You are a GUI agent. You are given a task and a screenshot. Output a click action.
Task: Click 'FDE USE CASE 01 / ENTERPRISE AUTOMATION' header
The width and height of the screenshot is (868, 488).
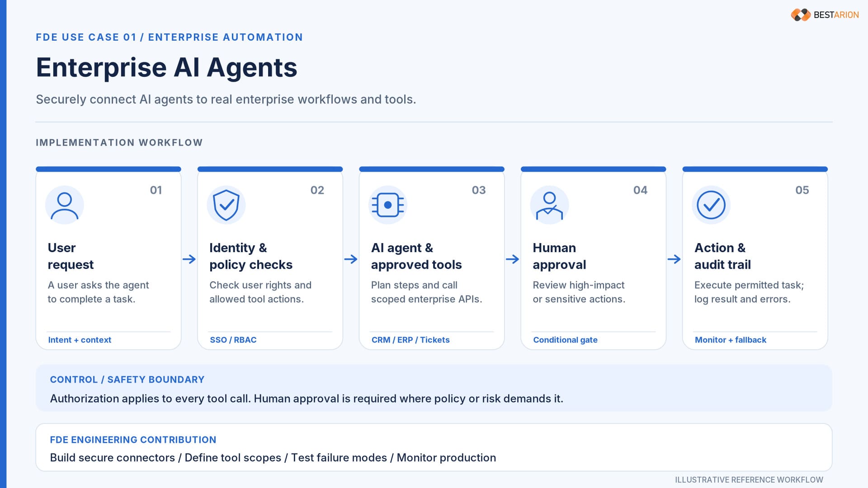[x=169, y=37]
